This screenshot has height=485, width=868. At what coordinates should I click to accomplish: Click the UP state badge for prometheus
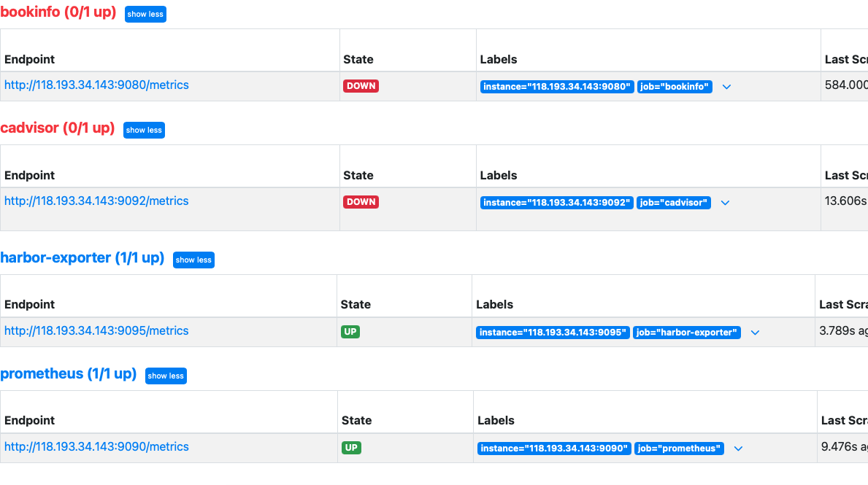[x=351, y=448]
